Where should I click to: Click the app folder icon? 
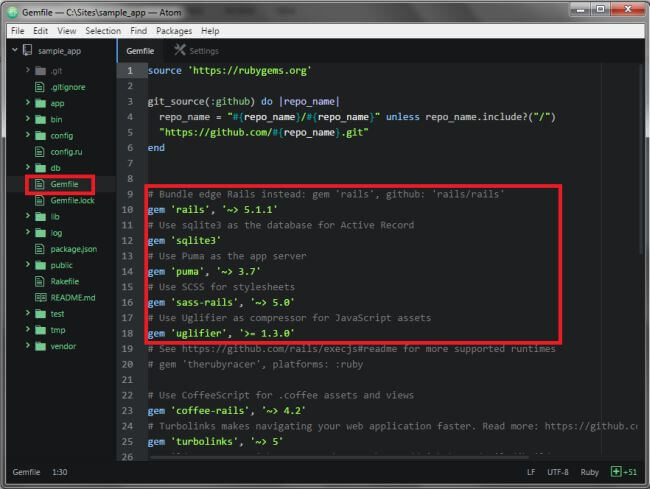pos(40,103)
